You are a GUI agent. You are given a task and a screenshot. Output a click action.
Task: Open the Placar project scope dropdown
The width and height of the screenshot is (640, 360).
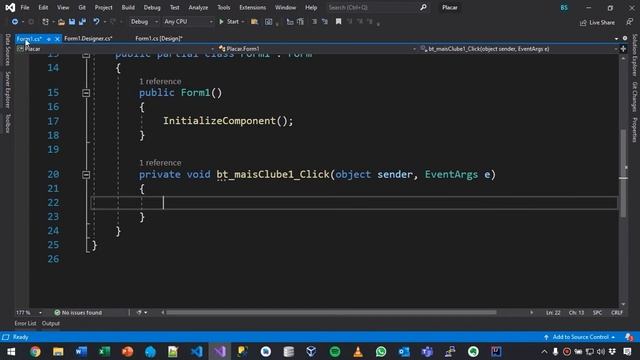point(116,49)
